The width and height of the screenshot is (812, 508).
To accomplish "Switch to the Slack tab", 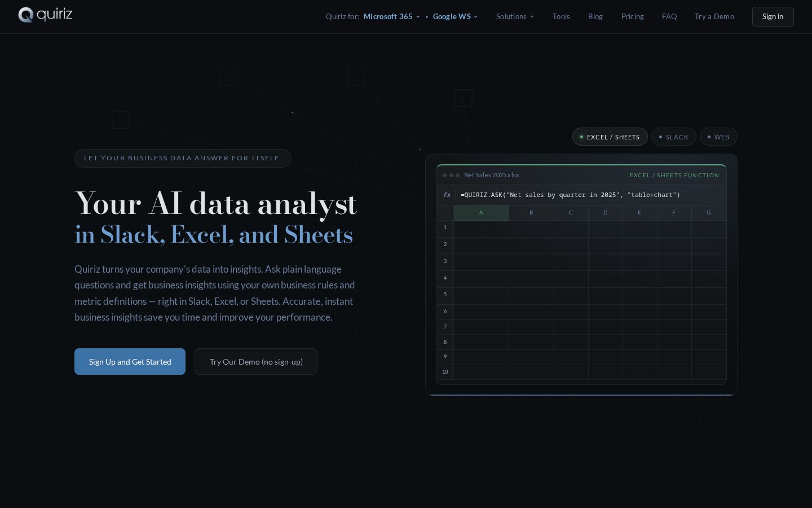I will pos(674,137).
